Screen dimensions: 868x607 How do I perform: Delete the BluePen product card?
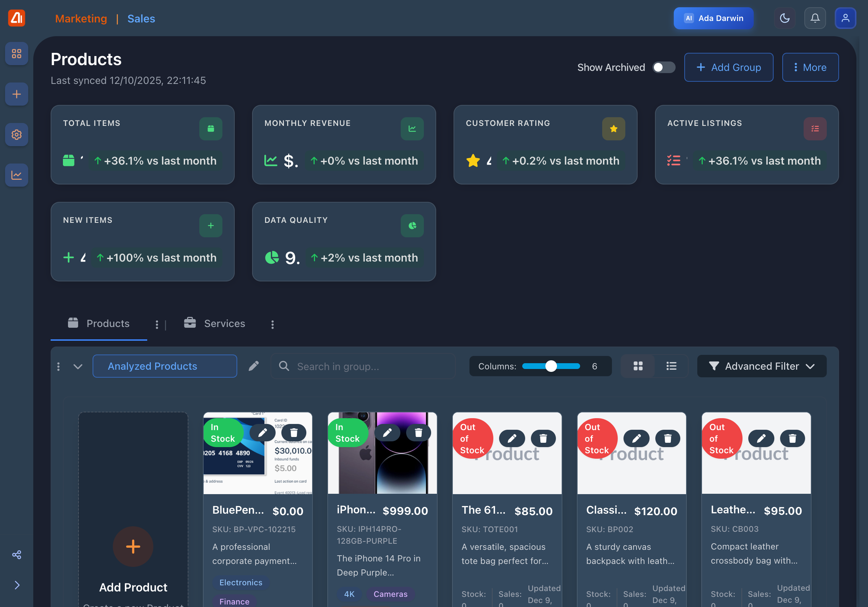pyautogui.click(x=294, y=432)
